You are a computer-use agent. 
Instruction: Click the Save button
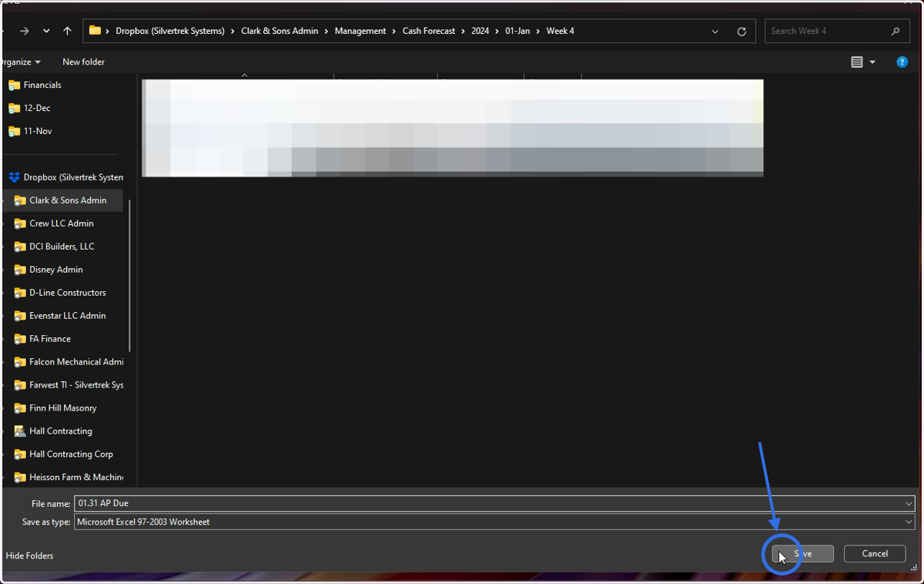(803, 554)
